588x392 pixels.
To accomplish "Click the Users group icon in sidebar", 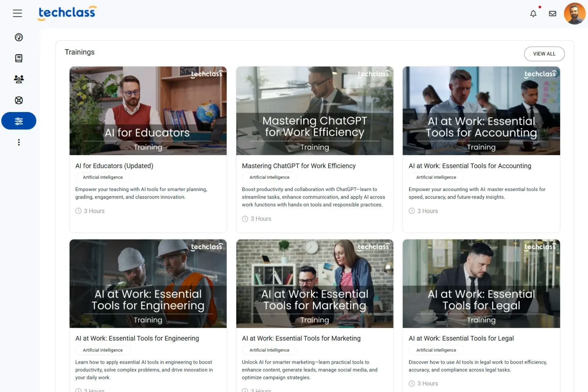I will 18,79.
